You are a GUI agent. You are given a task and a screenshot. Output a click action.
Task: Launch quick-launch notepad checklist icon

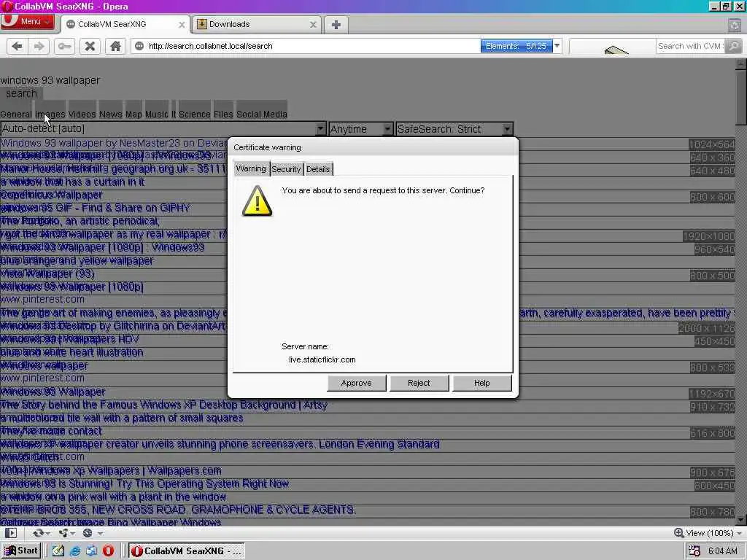(x=58, y=551)
